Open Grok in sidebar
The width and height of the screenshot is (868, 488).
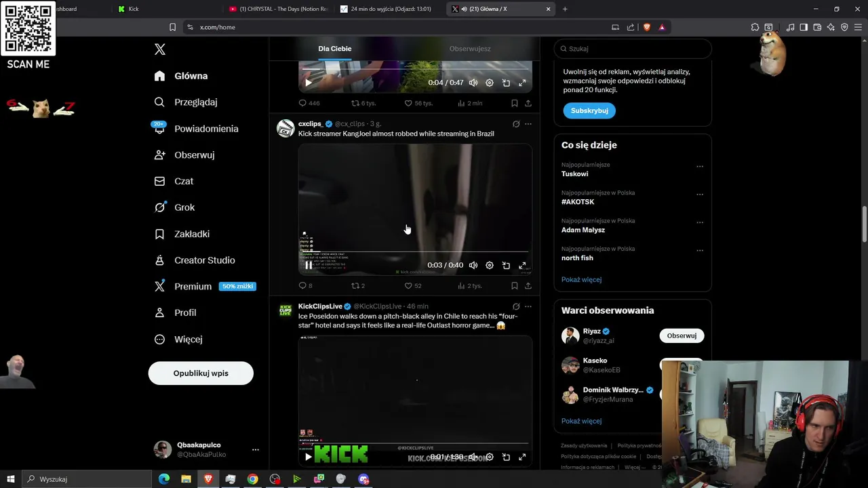(x=174, y=207)
